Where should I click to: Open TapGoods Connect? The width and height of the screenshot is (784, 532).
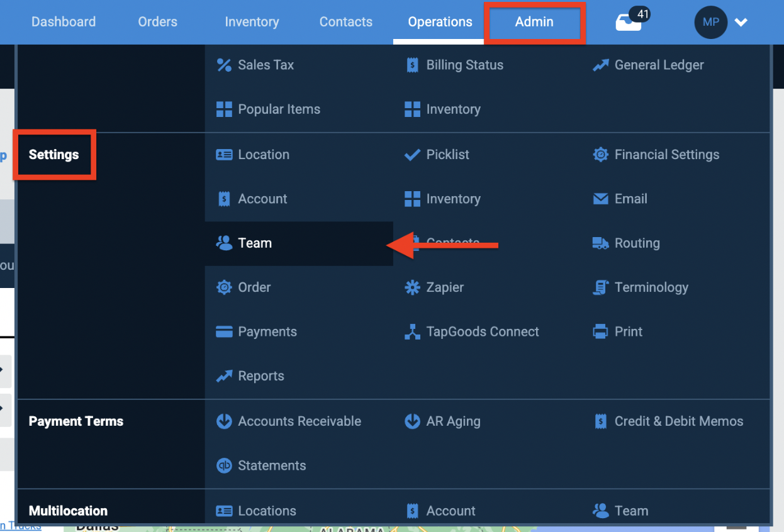pos(483,332)
